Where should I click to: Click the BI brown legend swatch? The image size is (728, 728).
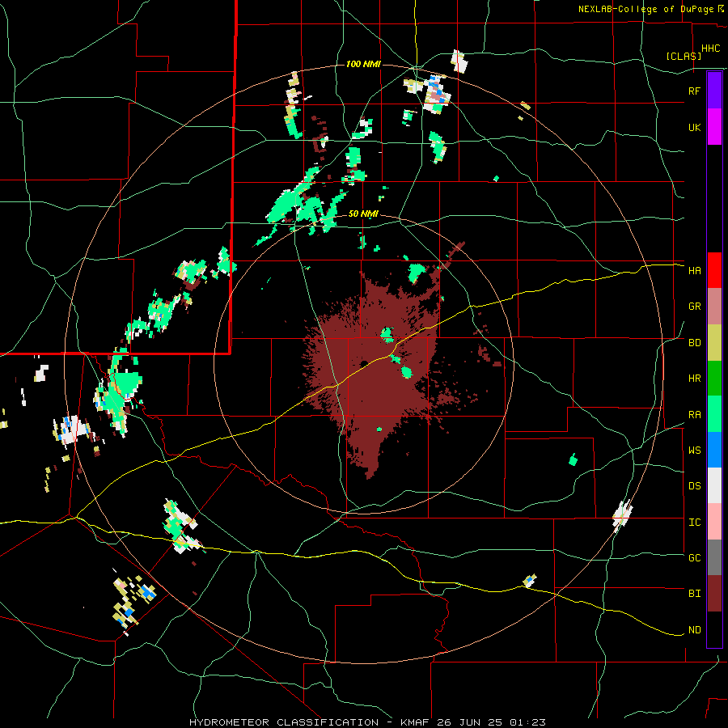714,594
